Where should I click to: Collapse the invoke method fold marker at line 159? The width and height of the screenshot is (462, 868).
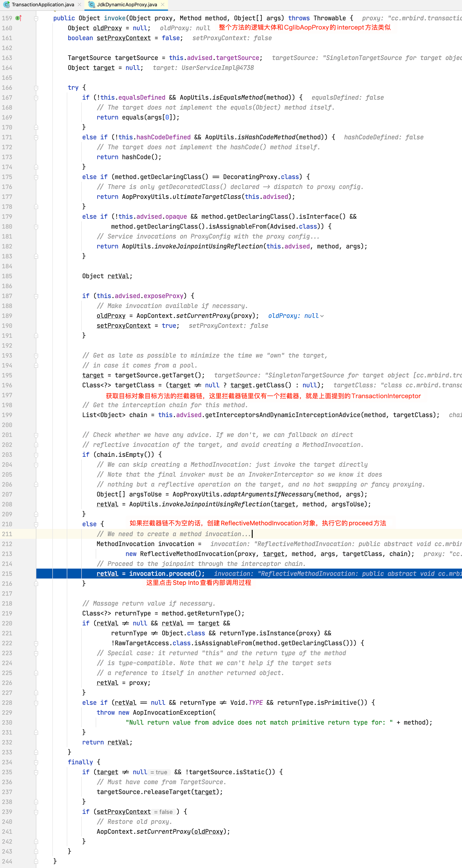coord(36,18)
